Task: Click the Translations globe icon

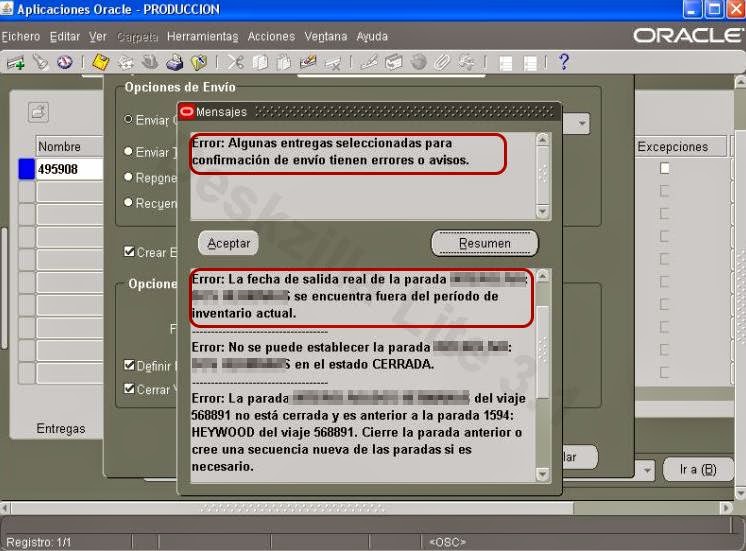Action: click(x=418, y=62)
